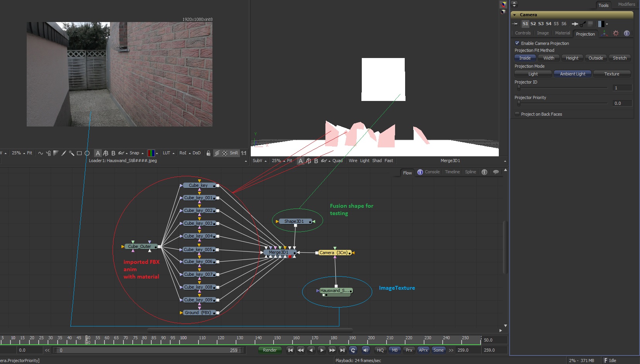The image size is (640, 364).
Task: Play forward in transport controls
Action: [x=322, y=350]
